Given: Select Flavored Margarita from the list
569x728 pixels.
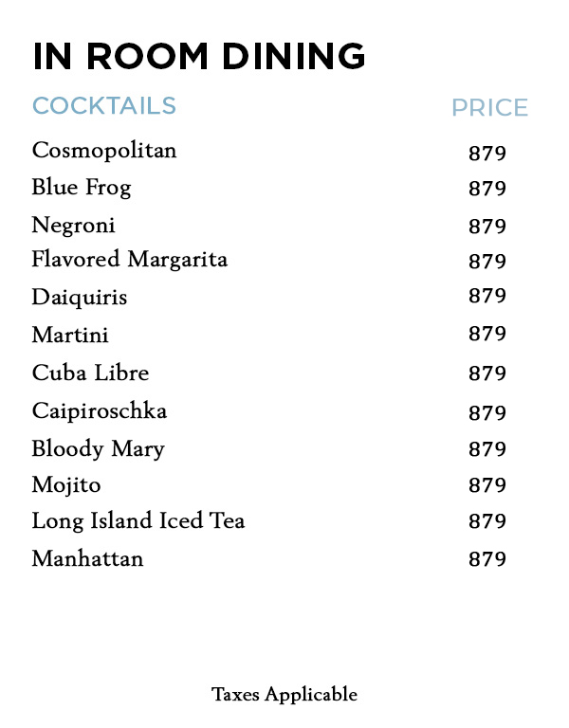Looking at the screenshot, I should (x=130, y=260).
